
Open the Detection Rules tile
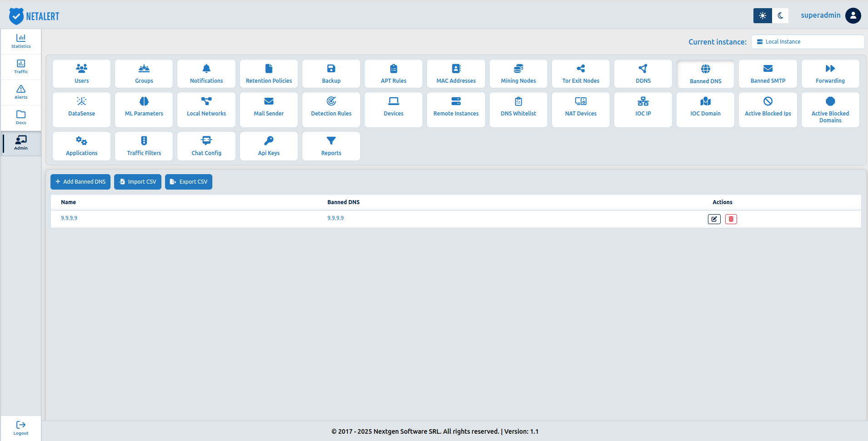click(x=331, y=110)
